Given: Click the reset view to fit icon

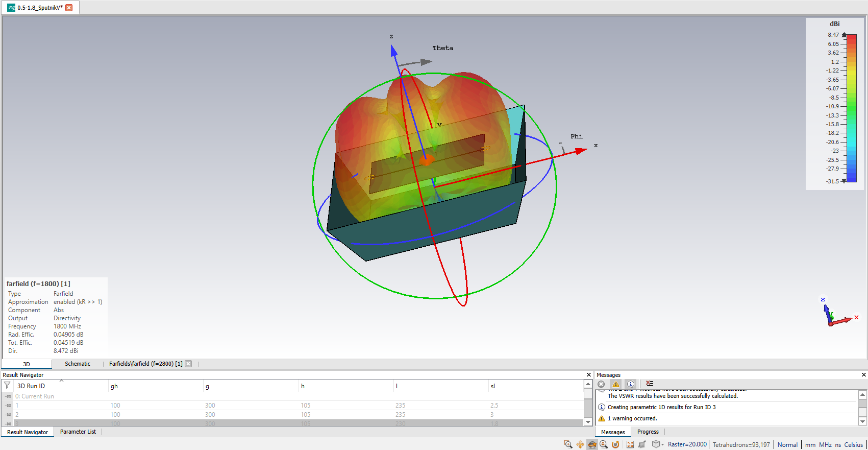Looking at the screenshot, I should pos(630,444).
